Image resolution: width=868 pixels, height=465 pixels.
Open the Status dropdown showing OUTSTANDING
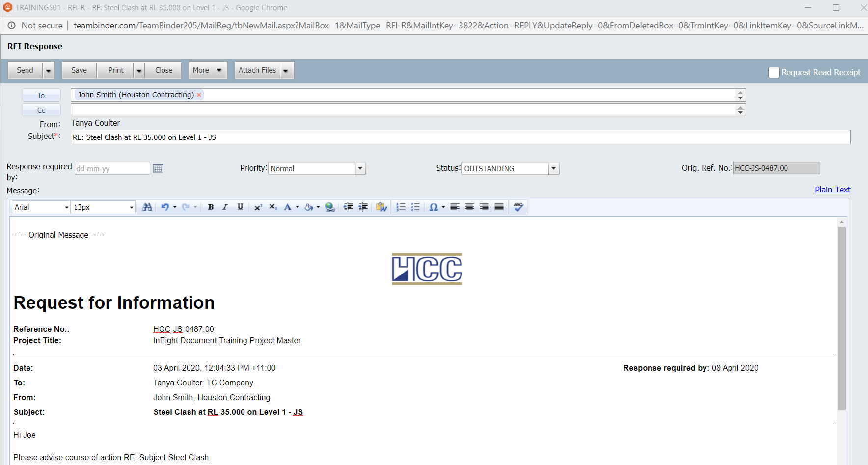[x=553, y=168]
